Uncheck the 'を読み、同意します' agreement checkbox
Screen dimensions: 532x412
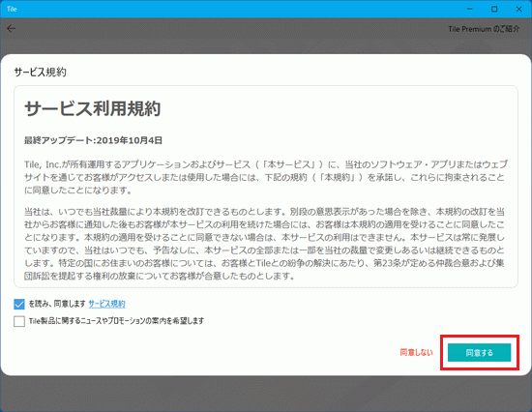point(19,304)
